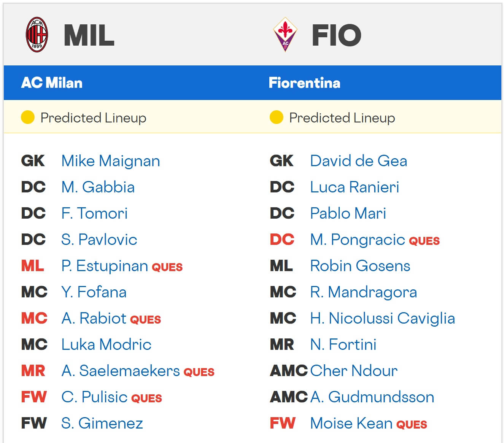Open David de Gea's player link
Screen dimensions: 504x443
pyautogui.click(x=358, y=161)
